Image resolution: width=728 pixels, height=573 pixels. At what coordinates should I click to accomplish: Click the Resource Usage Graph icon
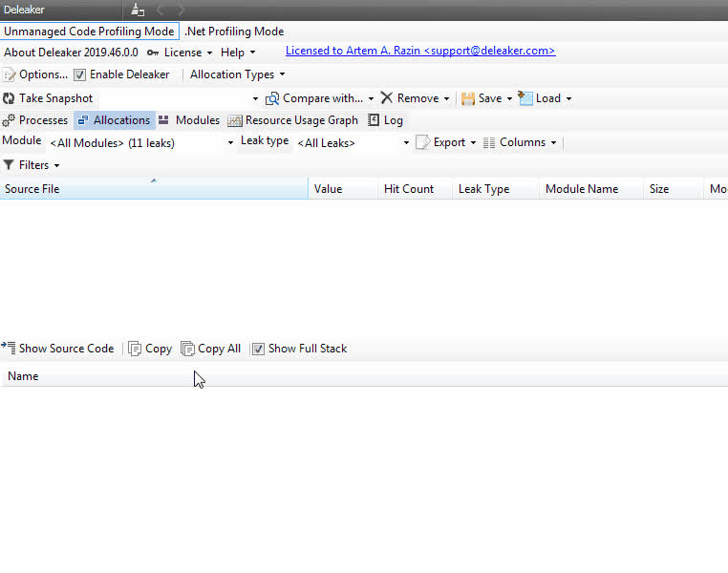(235, 120)
